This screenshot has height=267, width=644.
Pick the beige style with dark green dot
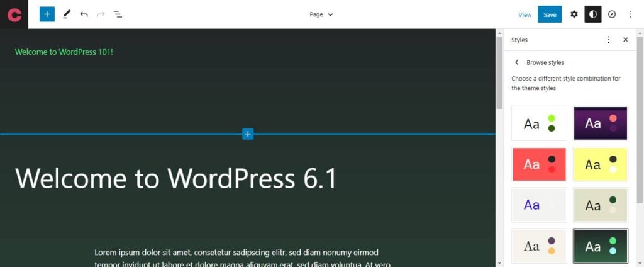(601, 205)
